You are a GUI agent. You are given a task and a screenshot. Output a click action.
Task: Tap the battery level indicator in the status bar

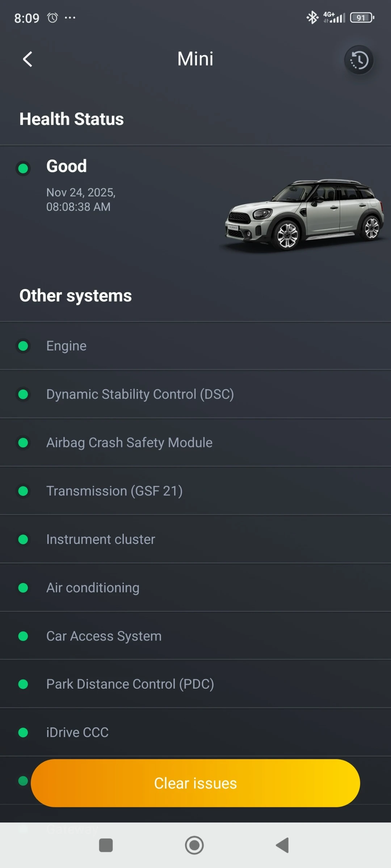point(361,17)
